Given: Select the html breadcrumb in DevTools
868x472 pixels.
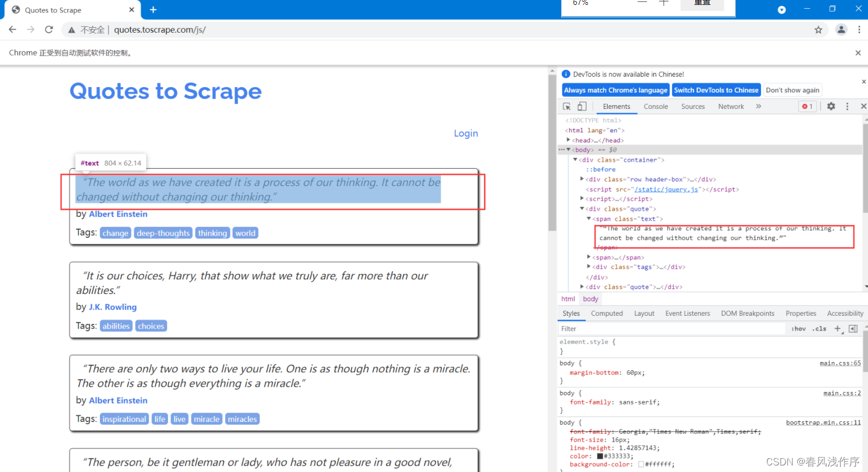Looking at the screenshot, I should (x=568, y=299).
